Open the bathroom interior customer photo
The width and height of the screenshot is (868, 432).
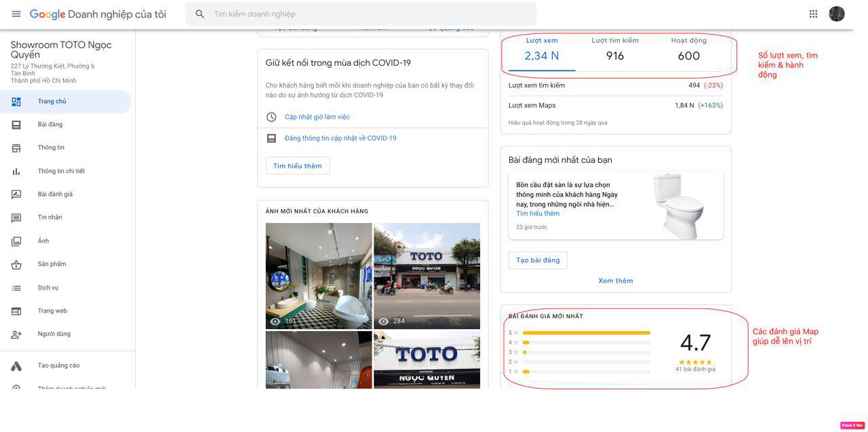[319, 276]
